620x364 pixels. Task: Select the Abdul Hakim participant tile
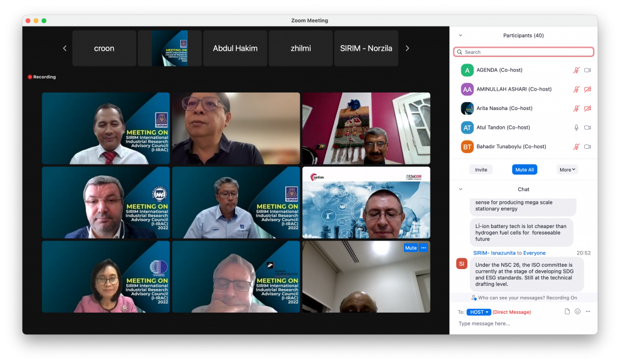[236, 48]
